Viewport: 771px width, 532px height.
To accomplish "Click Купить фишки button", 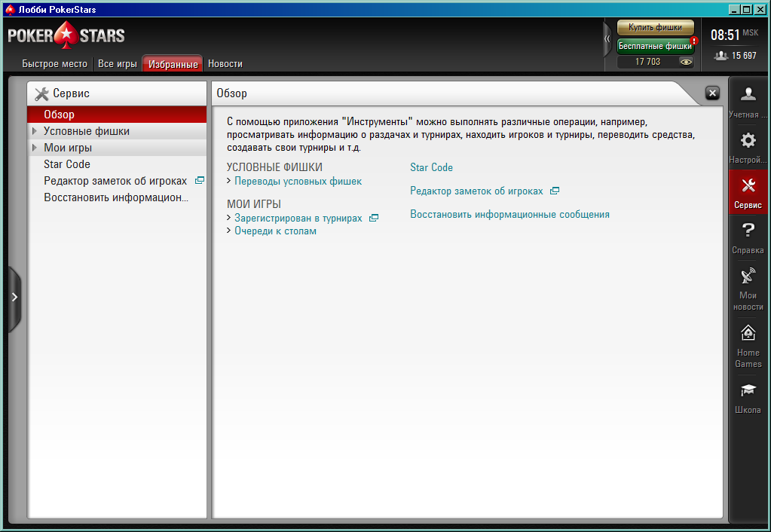I will (656, 27).
